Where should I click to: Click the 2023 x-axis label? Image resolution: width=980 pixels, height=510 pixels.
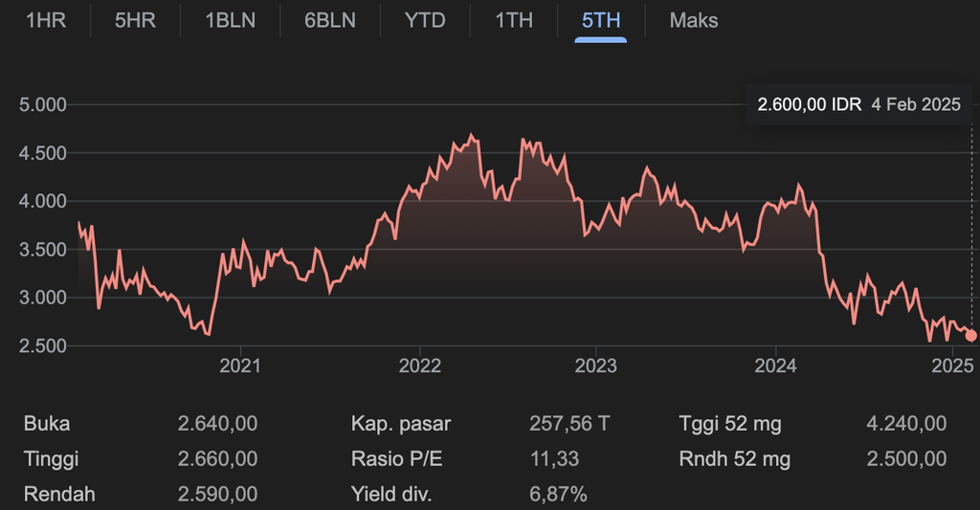595,366
